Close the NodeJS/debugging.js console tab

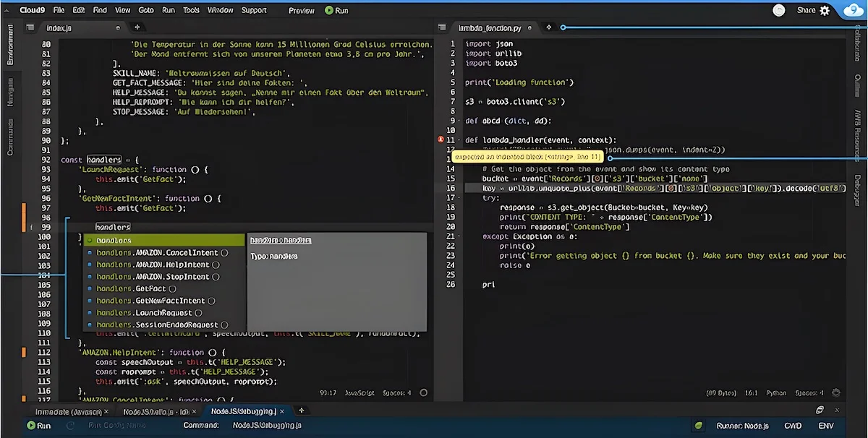pos(282,411)
